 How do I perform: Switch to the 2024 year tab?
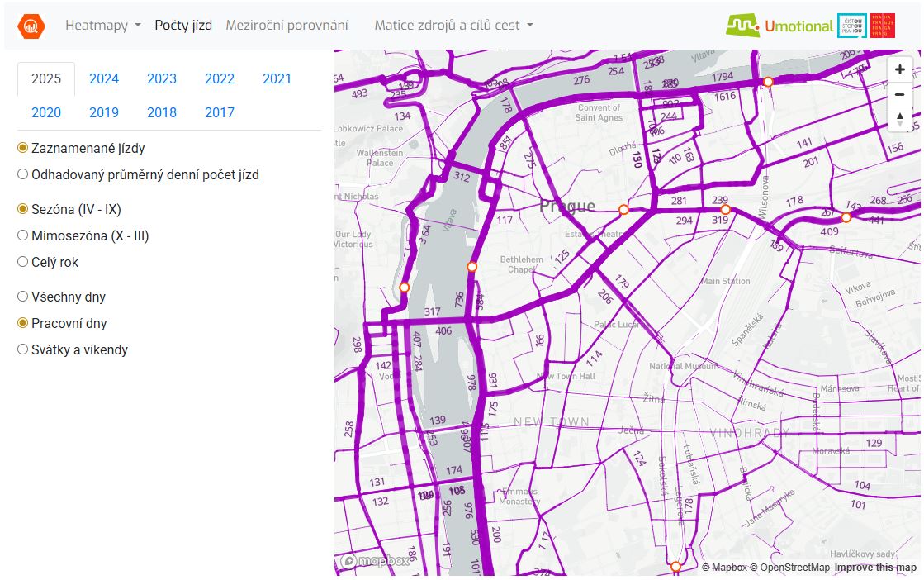[x=104, y=79]
